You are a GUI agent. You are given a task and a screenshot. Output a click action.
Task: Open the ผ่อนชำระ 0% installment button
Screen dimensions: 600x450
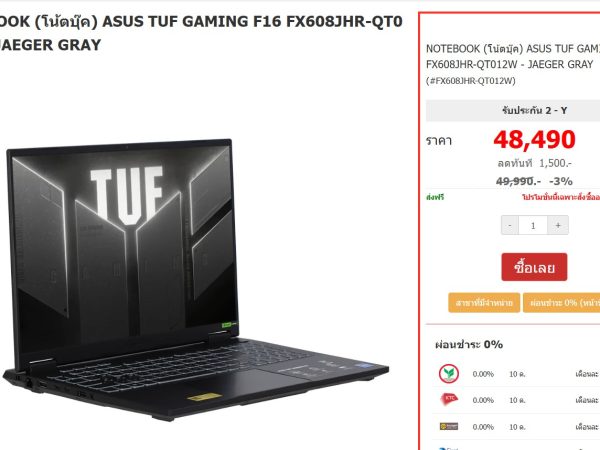[561, 303]
